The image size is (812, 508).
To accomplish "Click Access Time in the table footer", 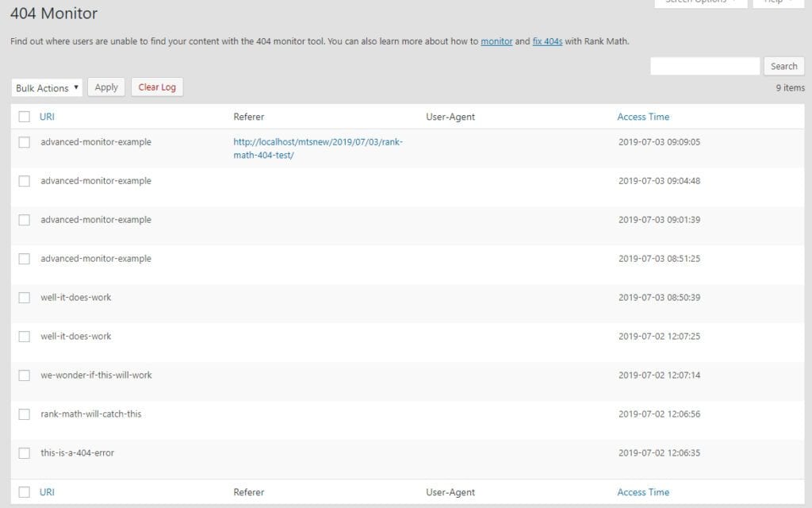I will click(643, 492).
